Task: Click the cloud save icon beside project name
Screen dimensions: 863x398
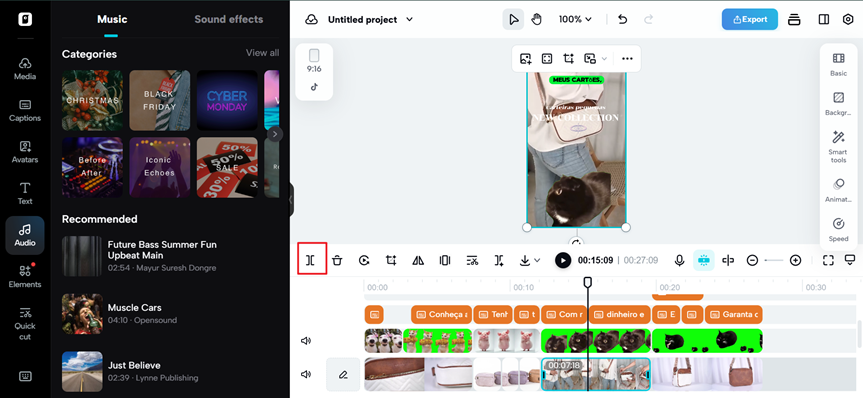Action: (x=312, y=19)
